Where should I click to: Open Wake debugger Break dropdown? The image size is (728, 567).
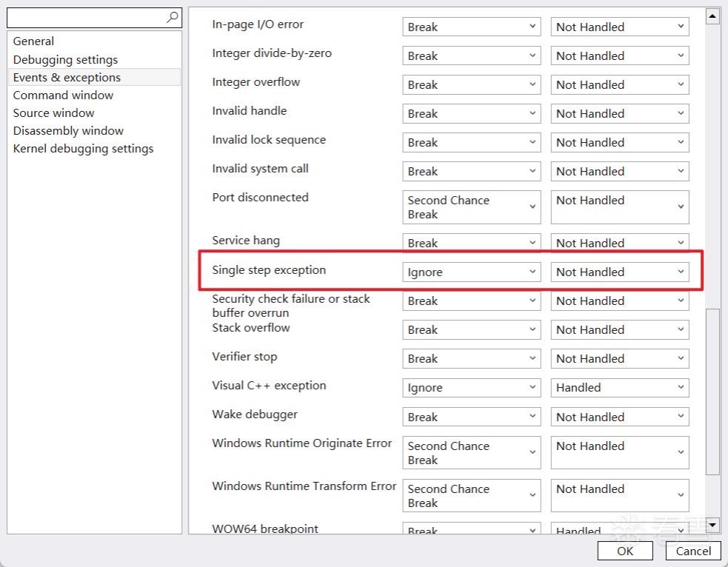(472, 417)
